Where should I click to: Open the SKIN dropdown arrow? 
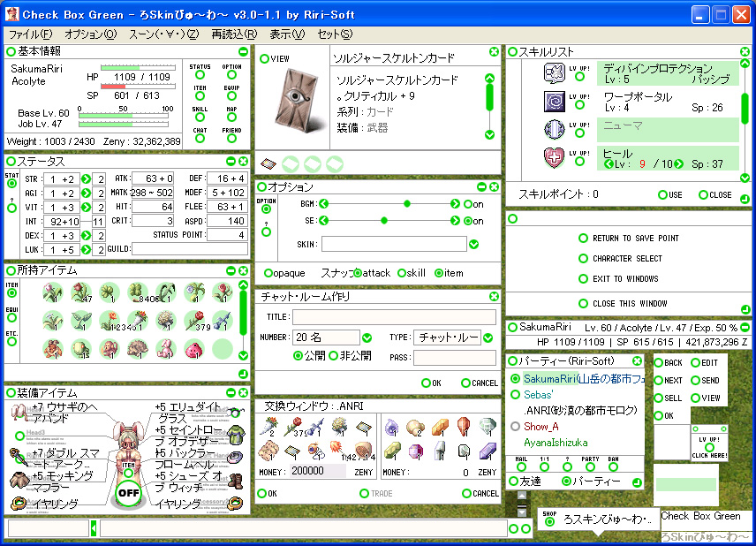point(474,244)
